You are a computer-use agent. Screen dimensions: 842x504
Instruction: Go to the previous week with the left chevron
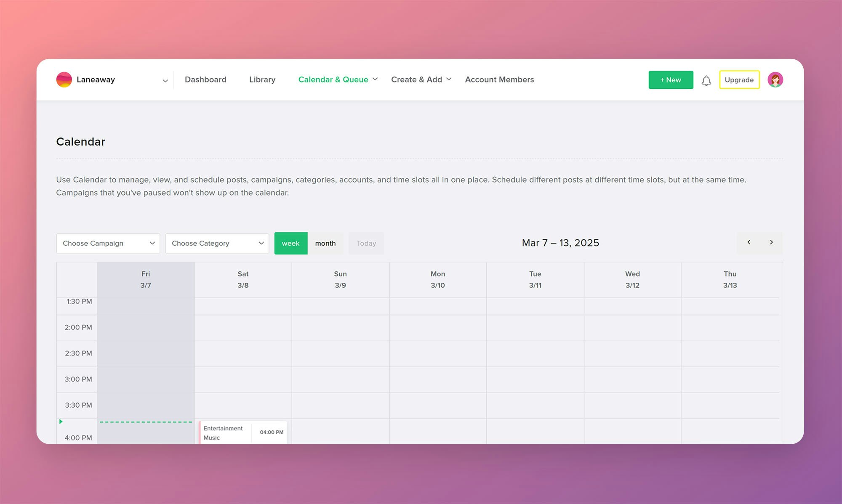point(749,242)
